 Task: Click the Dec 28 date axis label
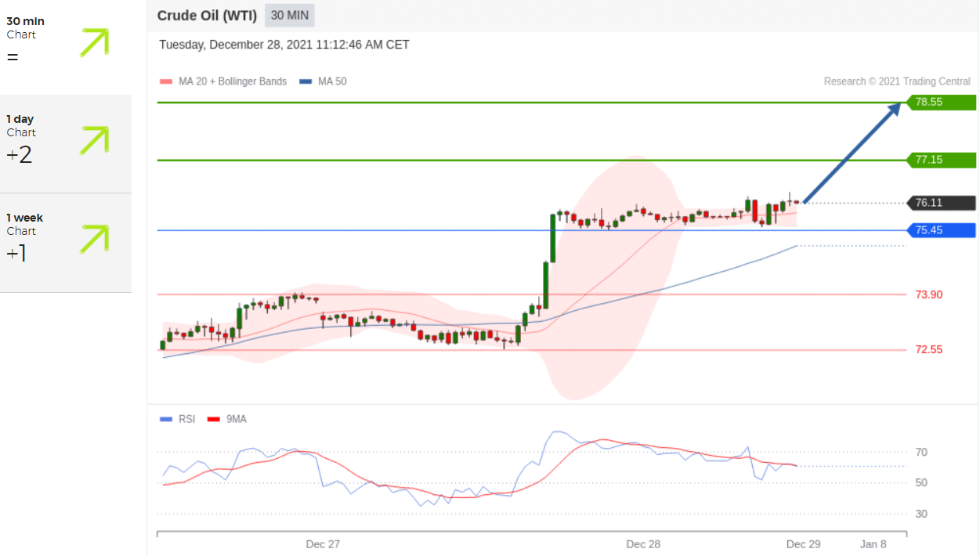tap(643, 544)
